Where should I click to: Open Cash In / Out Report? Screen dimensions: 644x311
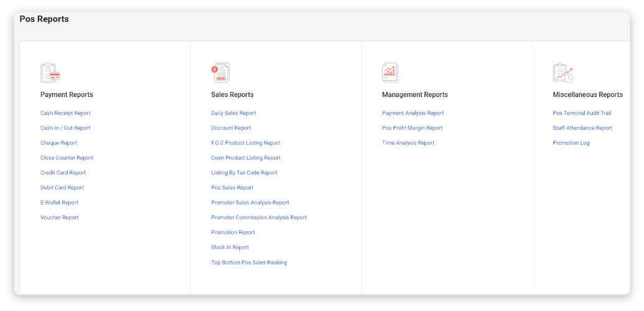point(65,128)
